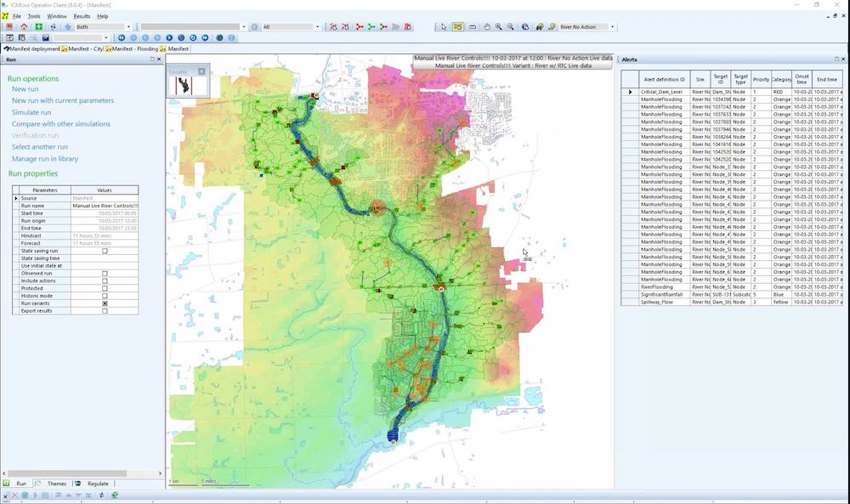850x504 pixels.
Task: Select the arrow pointer tool
Action: tap(444, 27)
